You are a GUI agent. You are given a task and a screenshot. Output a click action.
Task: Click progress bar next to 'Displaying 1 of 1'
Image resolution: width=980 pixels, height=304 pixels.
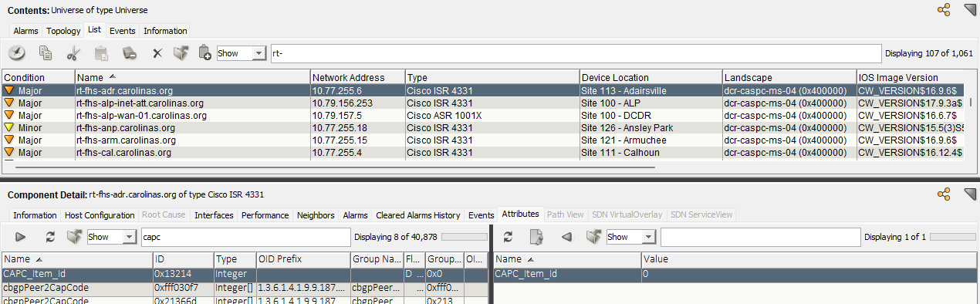coord(953,237)
